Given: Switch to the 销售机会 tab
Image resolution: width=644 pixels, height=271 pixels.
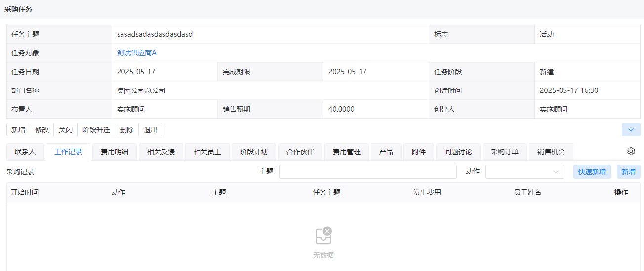Looking at the screenshot, I should click(551, 152).
